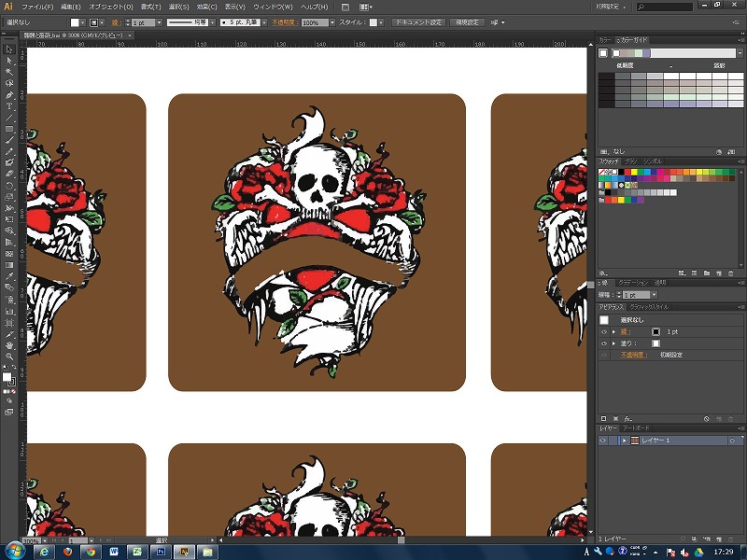Select the Zoom magnifier tool
The image size is (747, 560).
pos(9,357)
